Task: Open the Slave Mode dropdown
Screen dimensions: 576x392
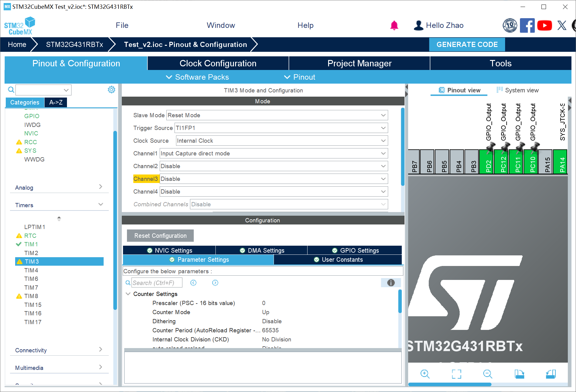Action: click(277, 115)
